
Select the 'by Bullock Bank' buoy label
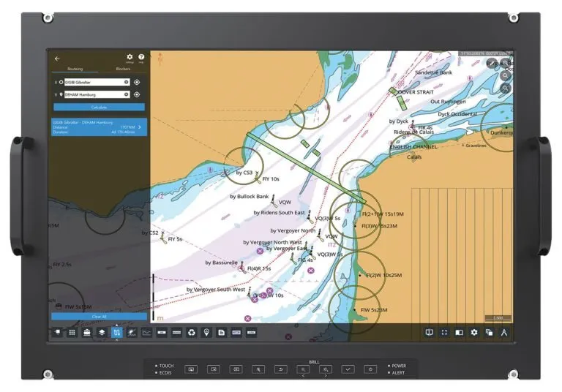(x=249, y=196)
